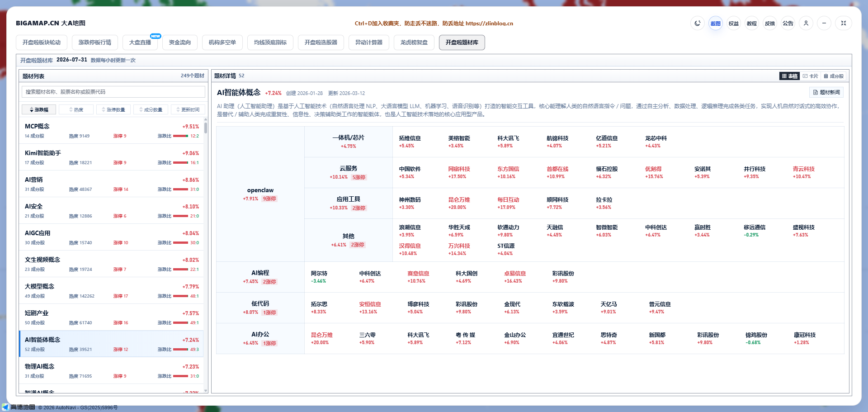Screen dimensions: 868x412
Task: Click the theme list scroll-down arrow
Action: click(x=206, y=391)
